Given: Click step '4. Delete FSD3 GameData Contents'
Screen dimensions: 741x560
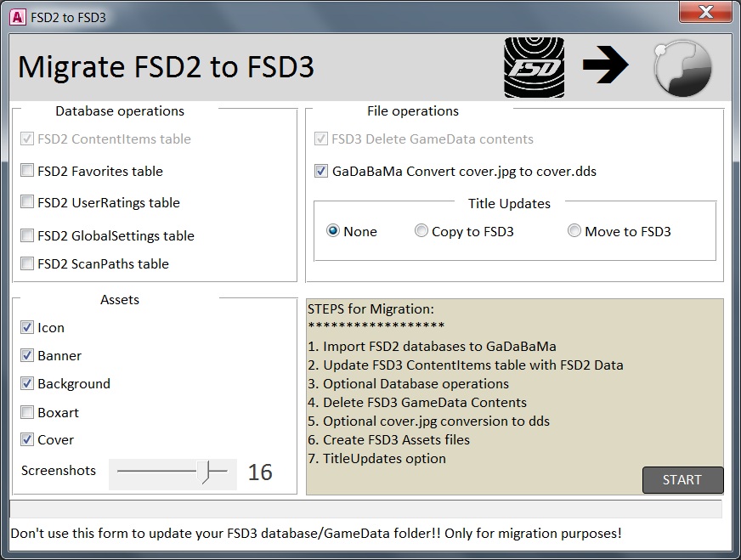Looking at the screenshot, I should (x=417, y=403).
